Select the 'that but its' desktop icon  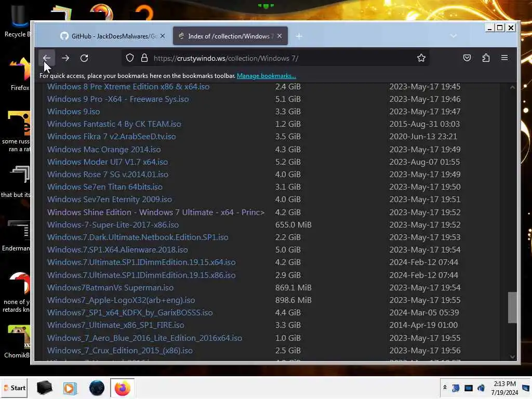click(x=16, y=181)
